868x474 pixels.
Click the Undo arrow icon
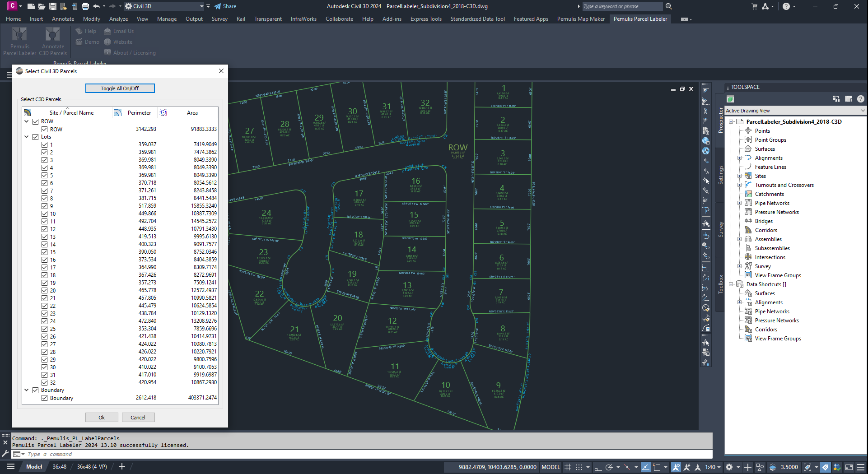tap(96, 6)
